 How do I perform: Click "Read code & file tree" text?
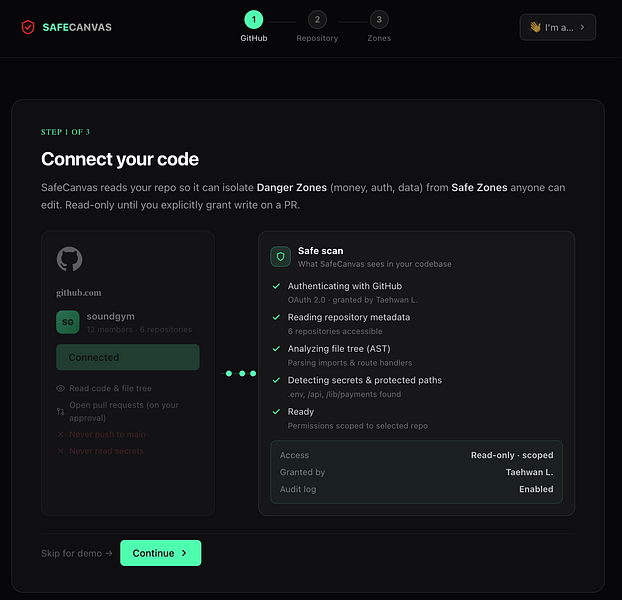[110, 389]
